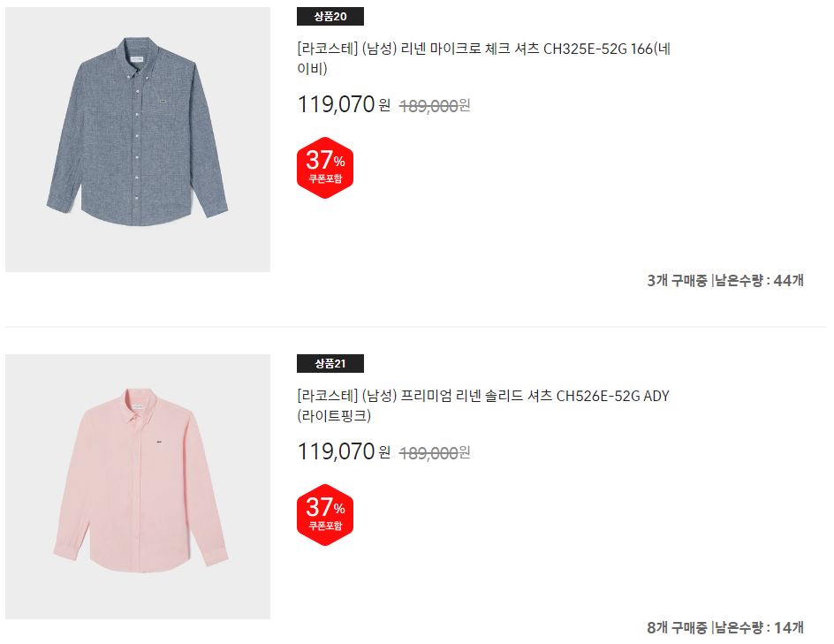Open the 리넨 마이크로 체크 셔츠 CH325E-52G title link
The image size is (834, 644).
click(x=483, y=58)
